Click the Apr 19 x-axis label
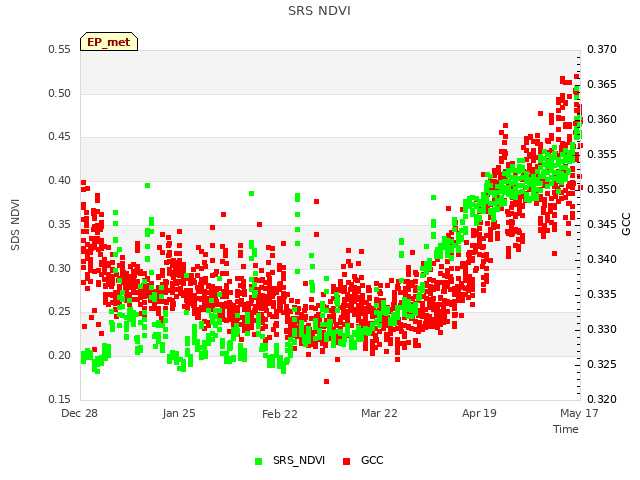This screenshot has width=640, height=480. [x=479, y=413]
